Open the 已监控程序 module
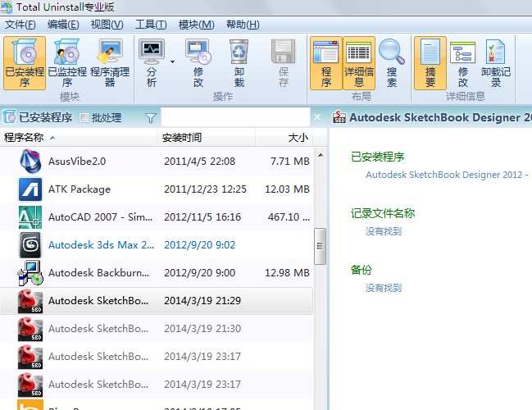Viewport: 532px width, 410px height. [67, 63]
